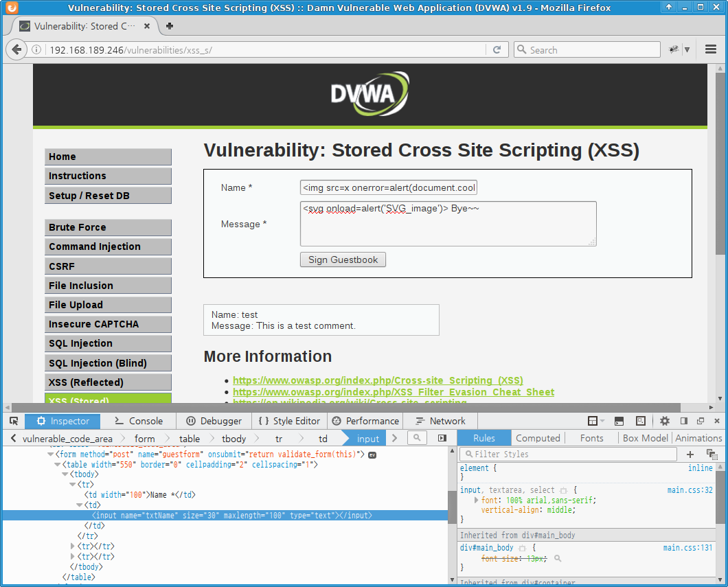Add a new CSS rule
728x587 pixels.
(x=690, y=454)
